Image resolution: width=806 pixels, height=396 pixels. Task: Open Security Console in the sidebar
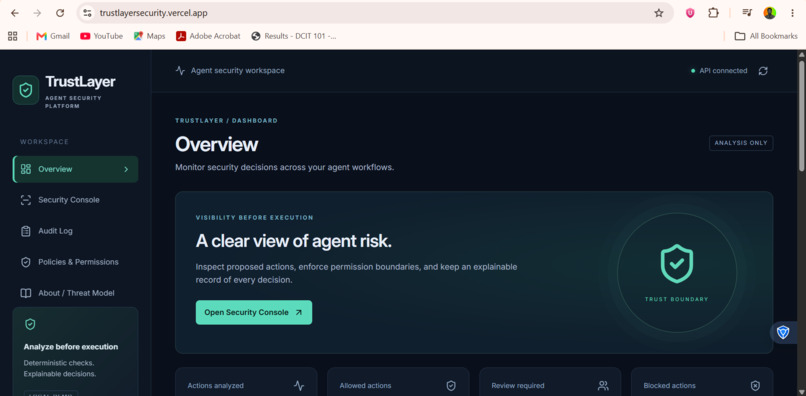click(75, 200)
